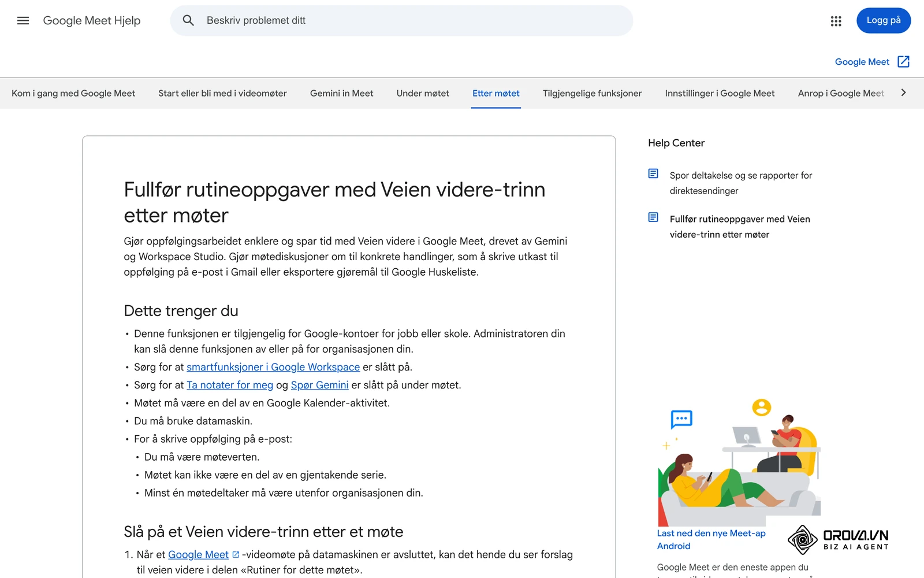
Task: Open smartfunksjoner i Google Workspace link
Action: 273,367
